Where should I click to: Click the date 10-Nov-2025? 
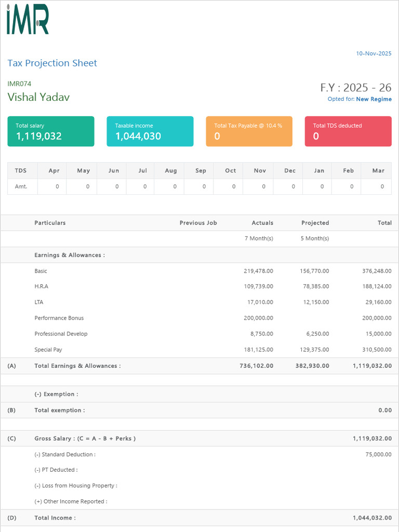tap(374, 54)
